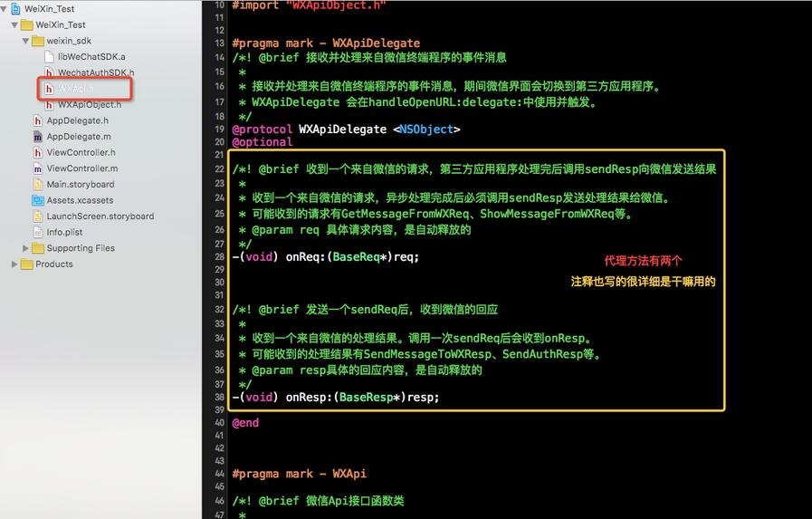Open Assets.xcassets catalog
This screenshot has width=812, height=519.
coord(80,200)
